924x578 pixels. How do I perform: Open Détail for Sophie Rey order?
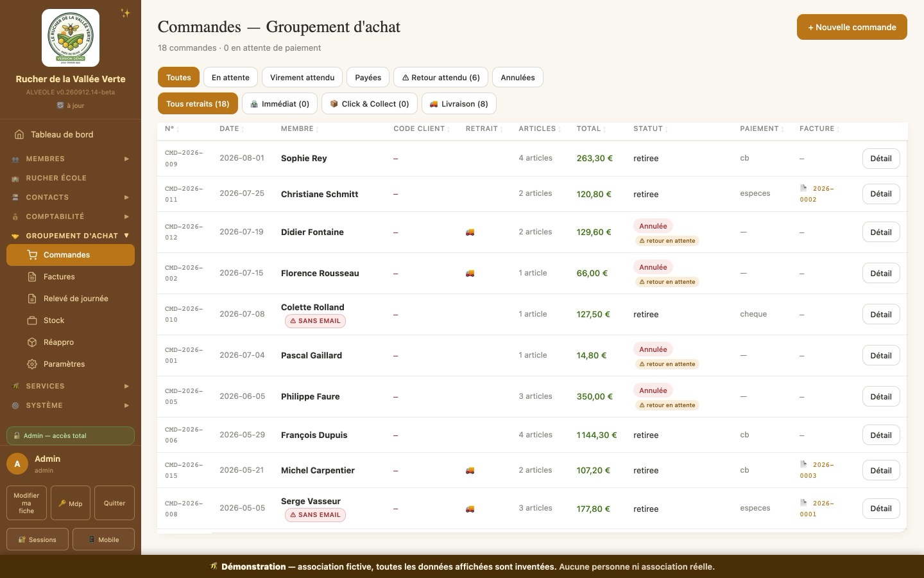pyautogui.click(x=881, y=159)
